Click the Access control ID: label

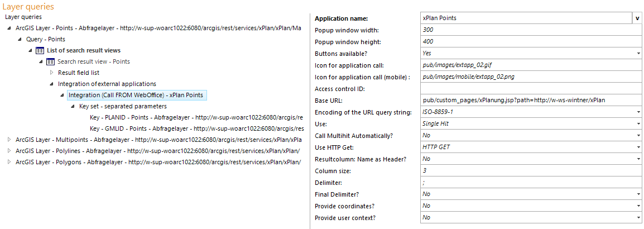339,89
